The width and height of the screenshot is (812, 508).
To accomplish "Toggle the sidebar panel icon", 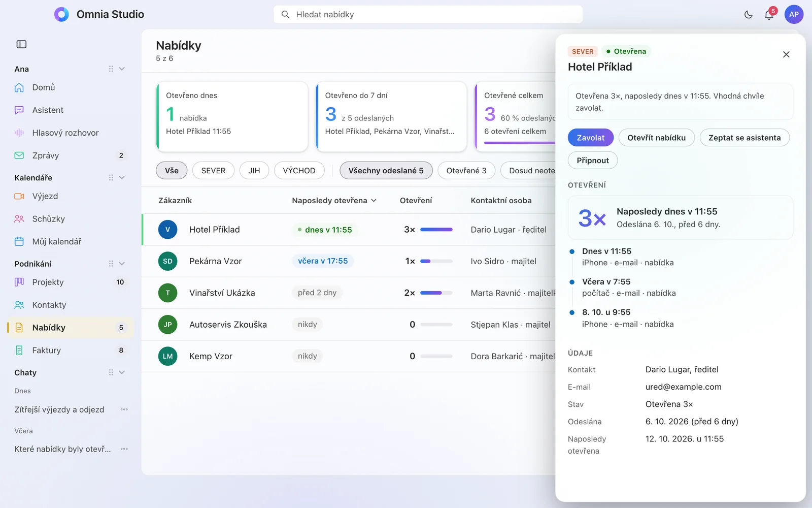I will pos(21,44).
